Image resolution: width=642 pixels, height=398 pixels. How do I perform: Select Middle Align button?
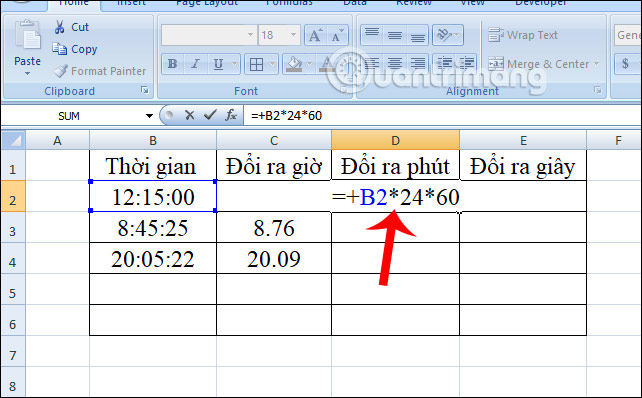pyautogui.click(x=395, y=34)
